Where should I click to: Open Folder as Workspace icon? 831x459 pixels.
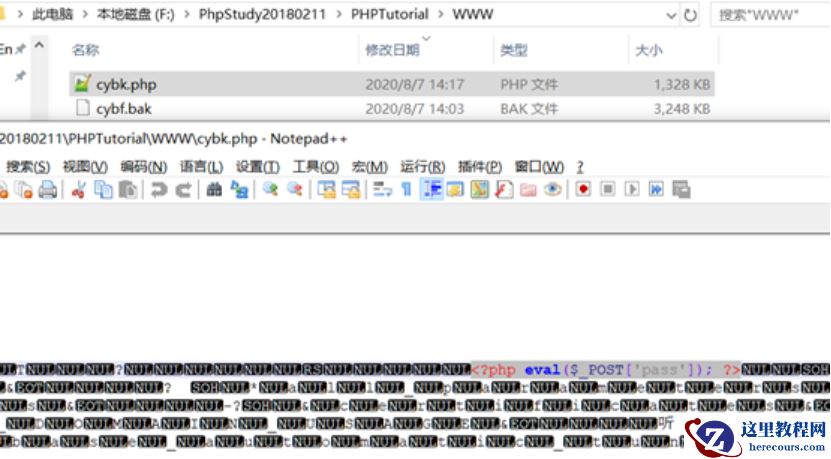coord(528,189)
